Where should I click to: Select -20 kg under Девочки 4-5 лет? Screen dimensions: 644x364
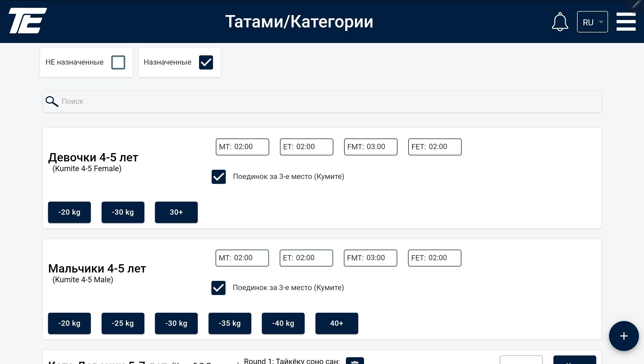click(x=69, y=212)
